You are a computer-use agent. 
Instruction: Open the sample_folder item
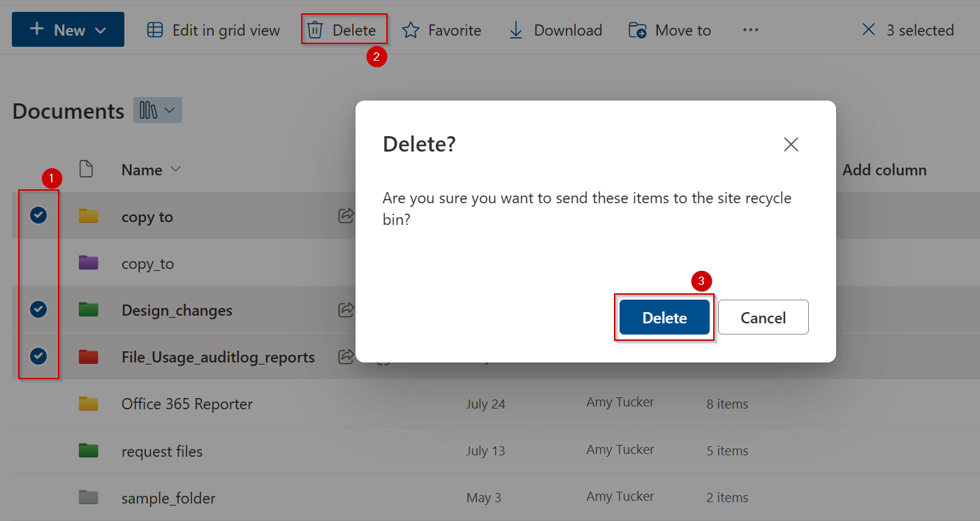[168, 497]
